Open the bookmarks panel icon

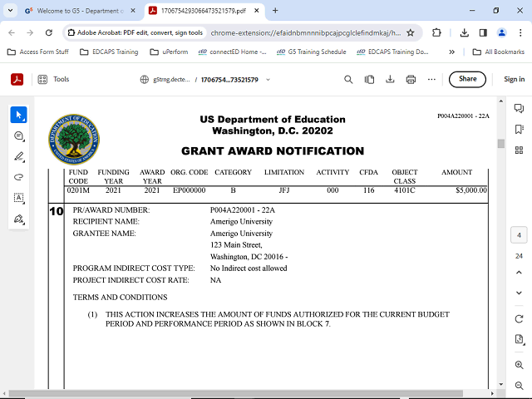pos(519,130)
